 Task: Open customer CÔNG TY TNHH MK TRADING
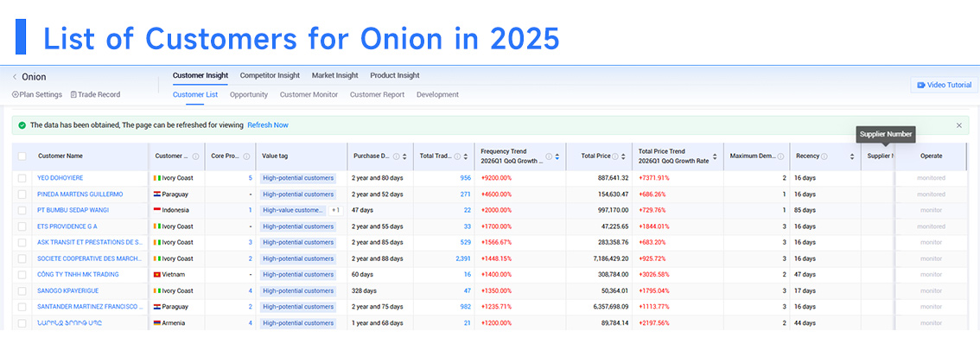click(78, 275)
